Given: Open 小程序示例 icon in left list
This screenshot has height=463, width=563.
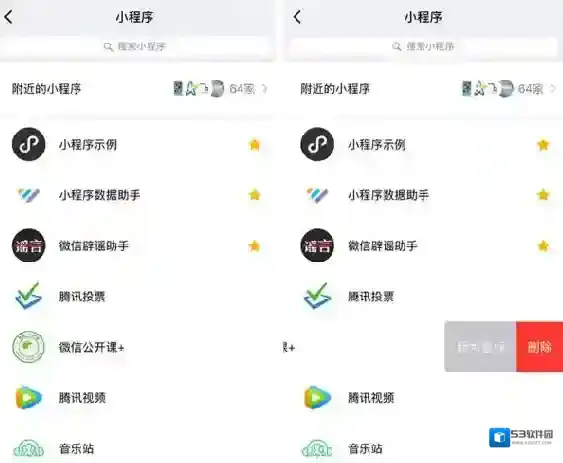Looking at the screenshot, I should (x=29, y=144).
